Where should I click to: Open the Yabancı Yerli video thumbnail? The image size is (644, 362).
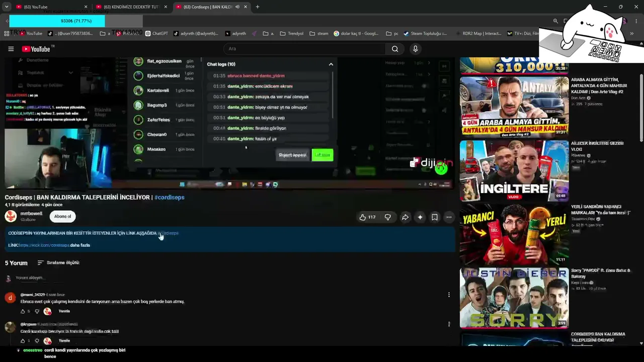[x=514, y=234]
